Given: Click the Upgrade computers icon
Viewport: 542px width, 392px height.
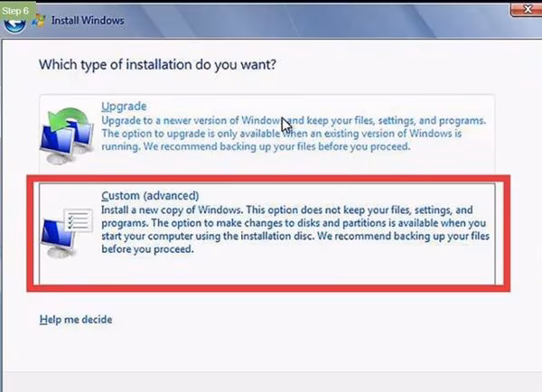Looking at the screenshot, I should pyautogui.click(x=67, y=135).
